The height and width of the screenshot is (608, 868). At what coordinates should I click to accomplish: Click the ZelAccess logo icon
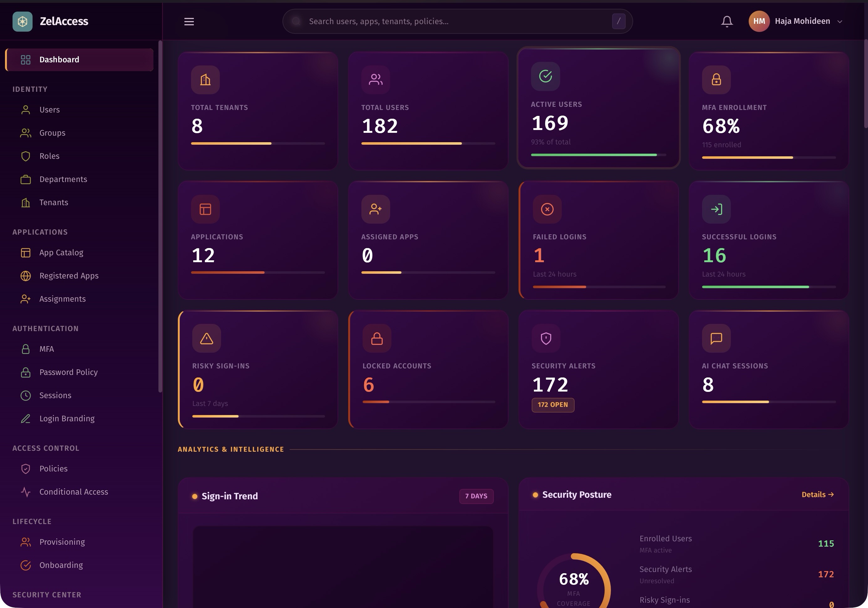point(23,21)
